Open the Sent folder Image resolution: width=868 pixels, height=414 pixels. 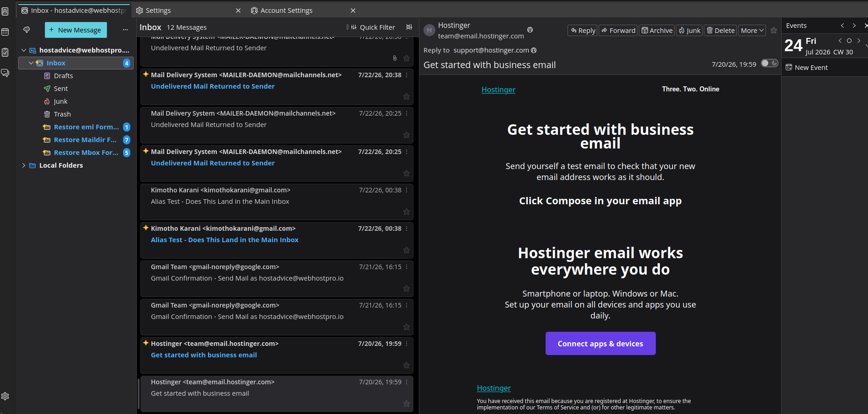[61, 89]
